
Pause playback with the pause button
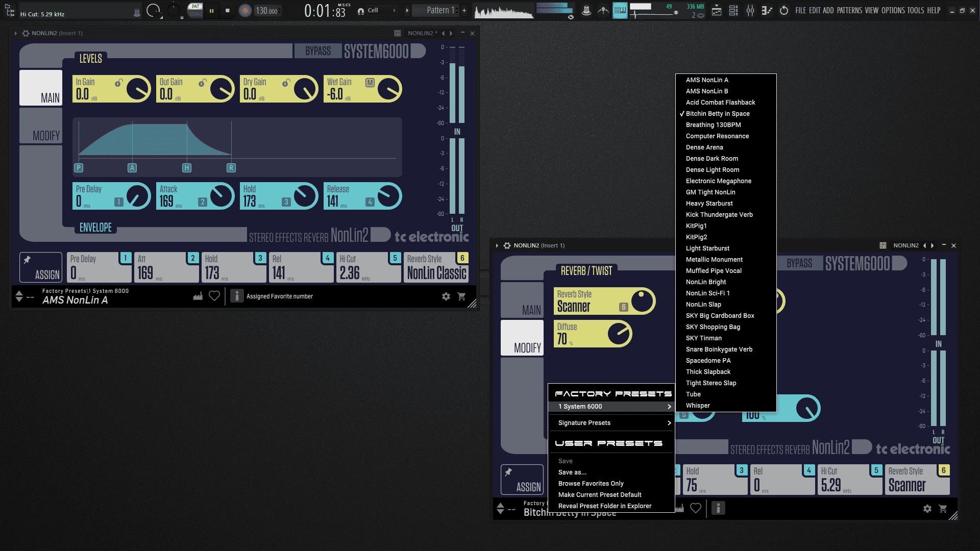(x=211, y=11)
